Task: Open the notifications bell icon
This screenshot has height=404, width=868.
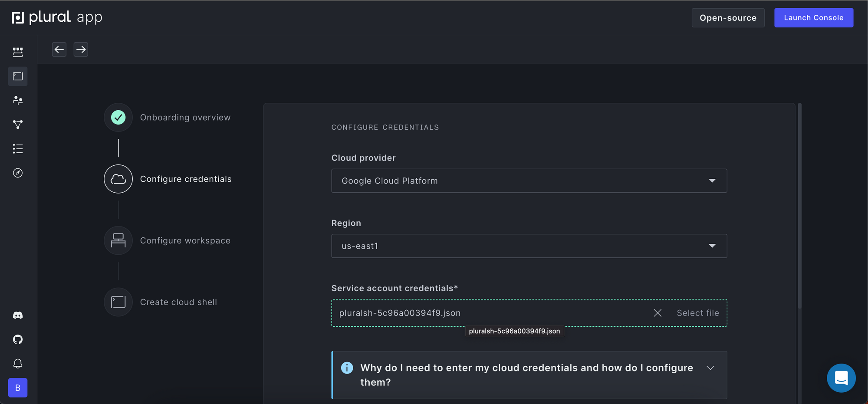Action: pyautogui.click(x=18, y=364)
